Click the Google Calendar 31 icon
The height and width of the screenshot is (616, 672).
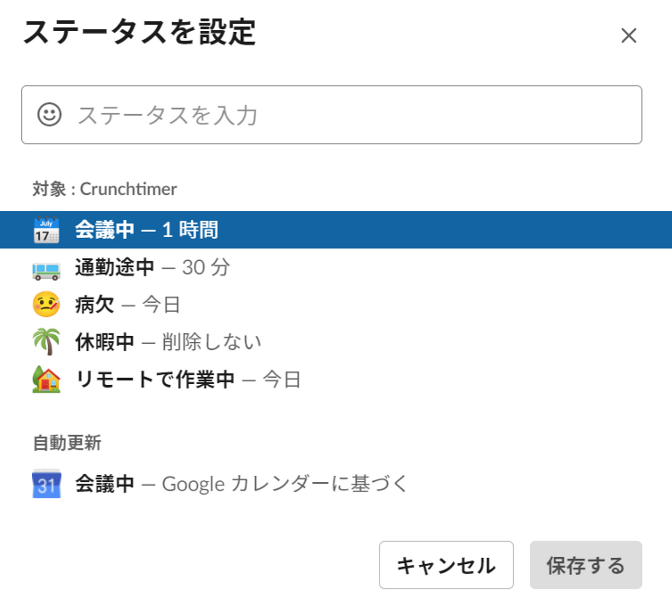click(46, 484)
